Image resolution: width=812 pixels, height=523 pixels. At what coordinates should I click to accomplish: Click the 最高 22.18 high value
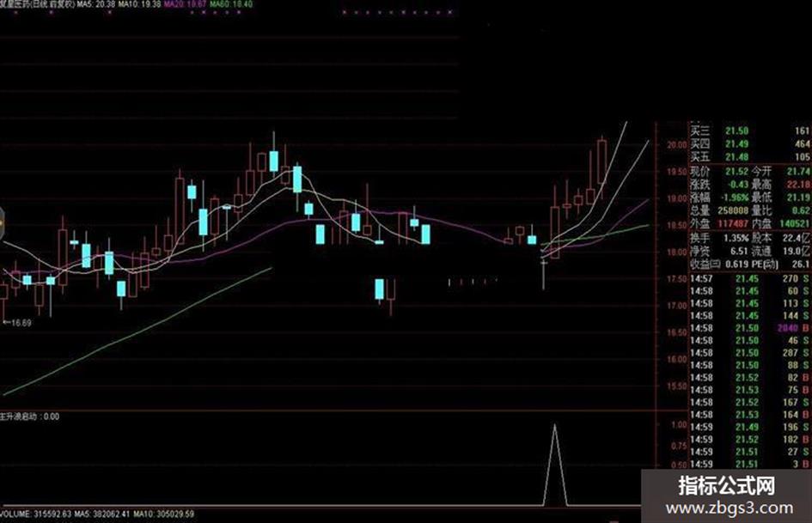781,185
